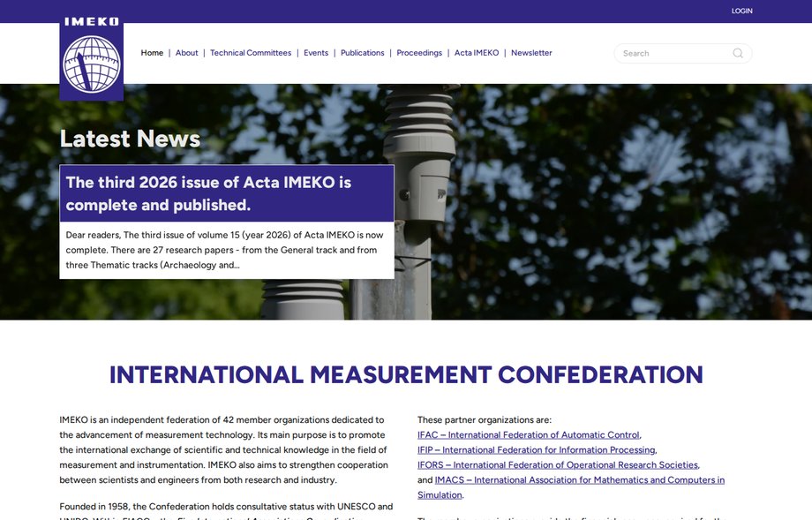Open the About menu item

[186, 53]
